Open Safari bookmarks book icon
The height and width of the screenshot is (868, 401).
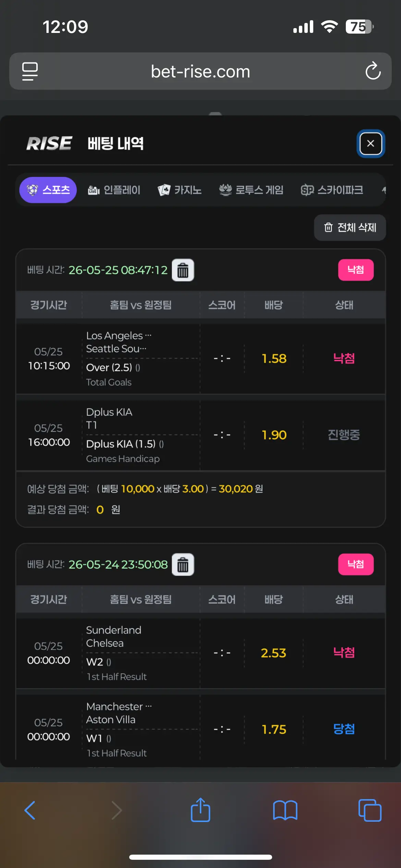point(285,810)
